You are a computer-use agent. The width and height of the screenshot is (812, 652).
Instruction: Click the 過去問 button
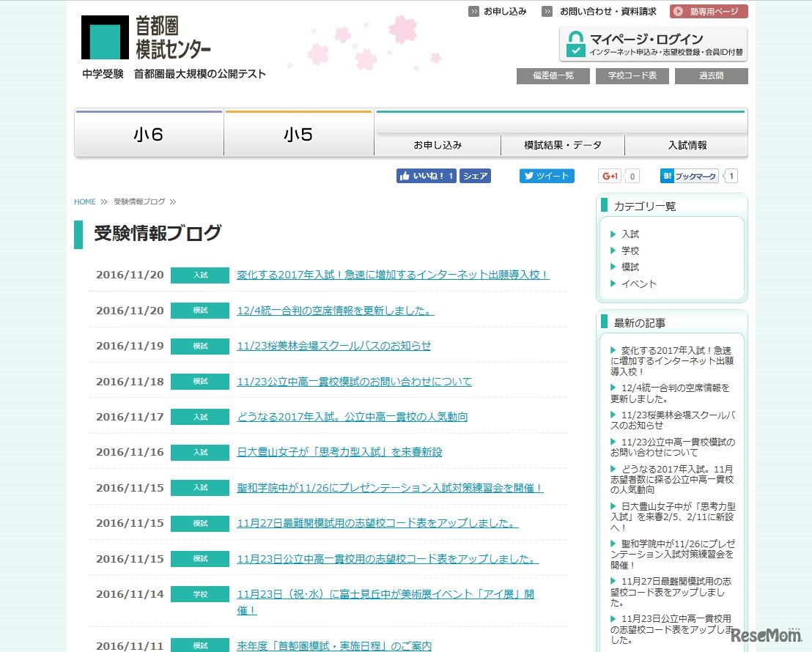(x=711, y=76)
